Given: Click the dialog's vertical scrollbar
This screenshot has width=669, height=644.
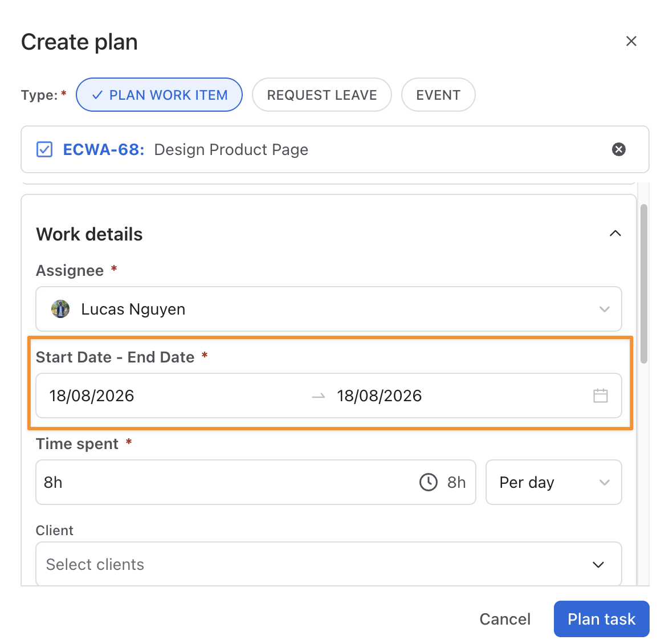Looking at the screenshot, I should point(644,284).
